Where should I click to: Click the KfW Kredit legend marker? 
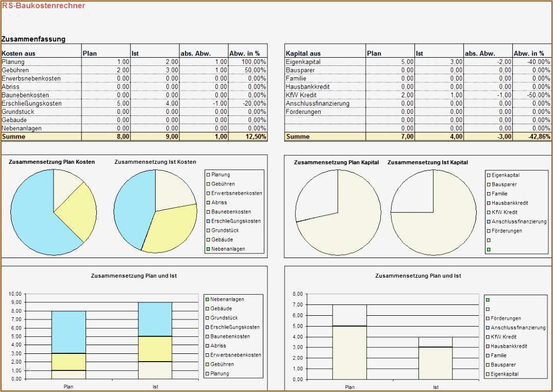coord(489,212)
